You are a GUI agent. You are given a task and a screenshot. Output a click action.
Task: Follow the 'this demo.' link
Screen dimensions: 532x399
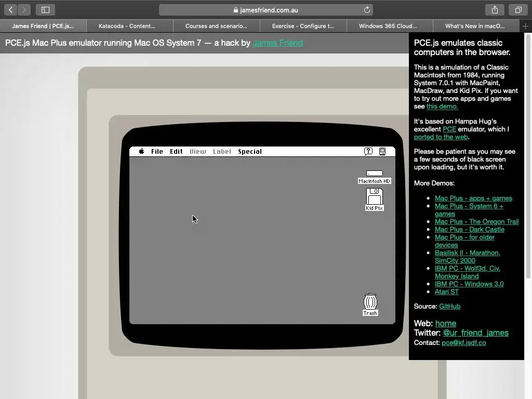click(442, 106)
